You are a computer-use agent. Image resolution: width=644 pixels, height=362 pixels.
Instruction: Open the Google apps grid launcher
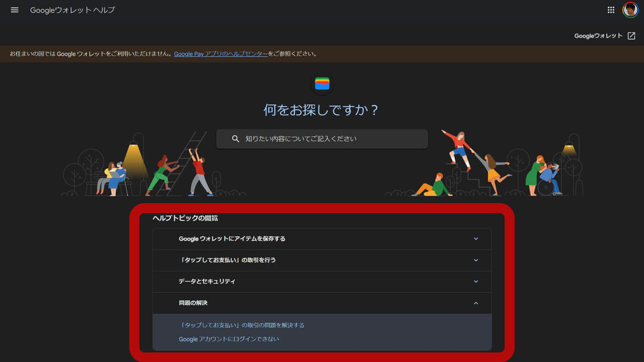pos(610,10)
